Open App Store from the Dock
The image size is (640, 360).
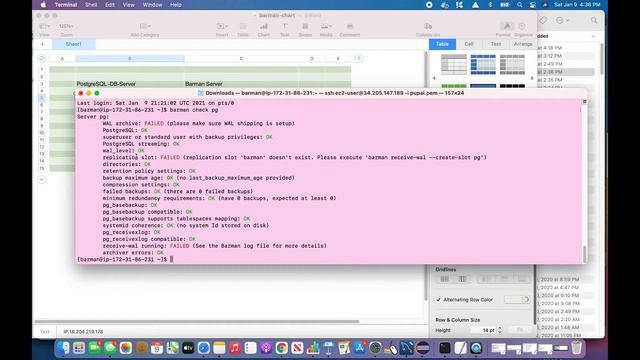360,348
